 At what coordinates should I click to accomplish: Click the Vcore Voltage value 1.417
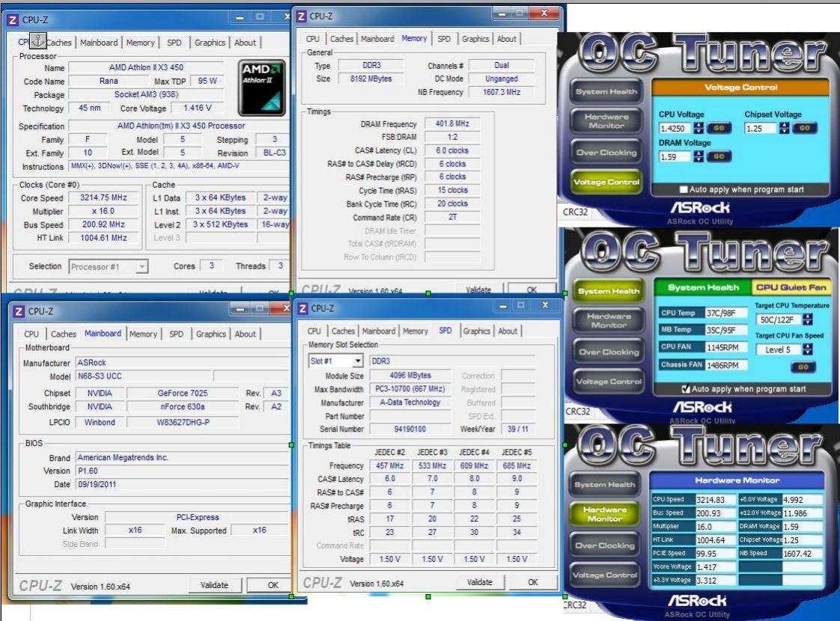pyautogui.click(x=716, y=567)
